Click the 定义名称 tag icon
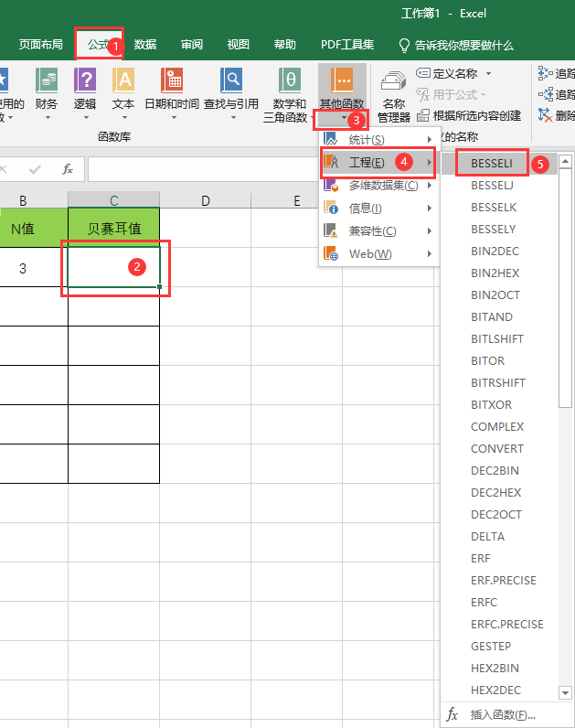The image size is (575, 728). pyautogui.click(x=422, y=73)
